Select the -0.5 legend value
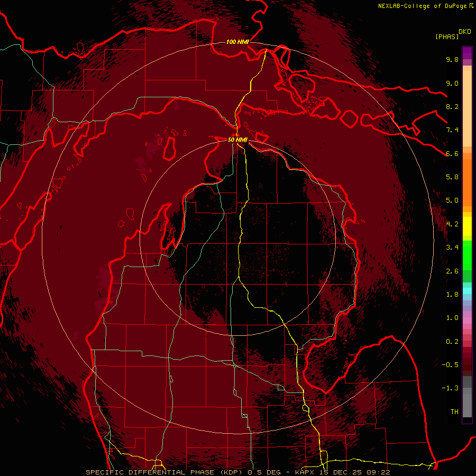The width and height of the screenshot is (476, 476). [x=450, y=365]
